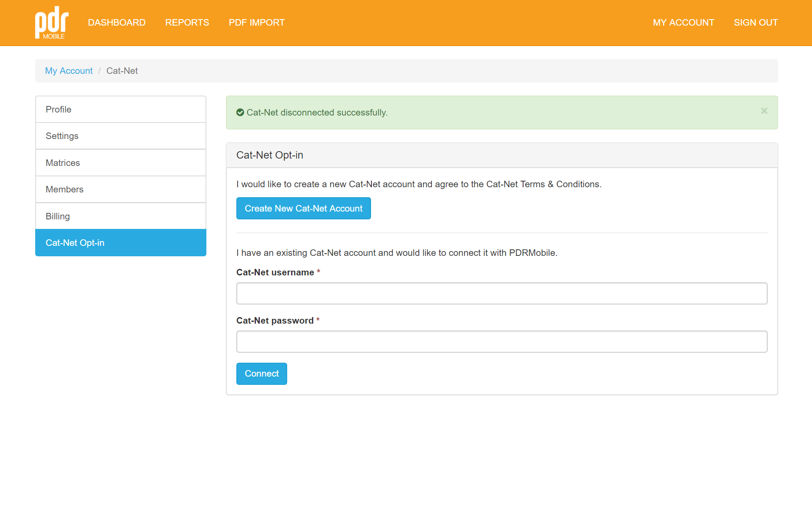
Task: Click the Cat-Net breadcrumb text
Action: tap(122, 71)
